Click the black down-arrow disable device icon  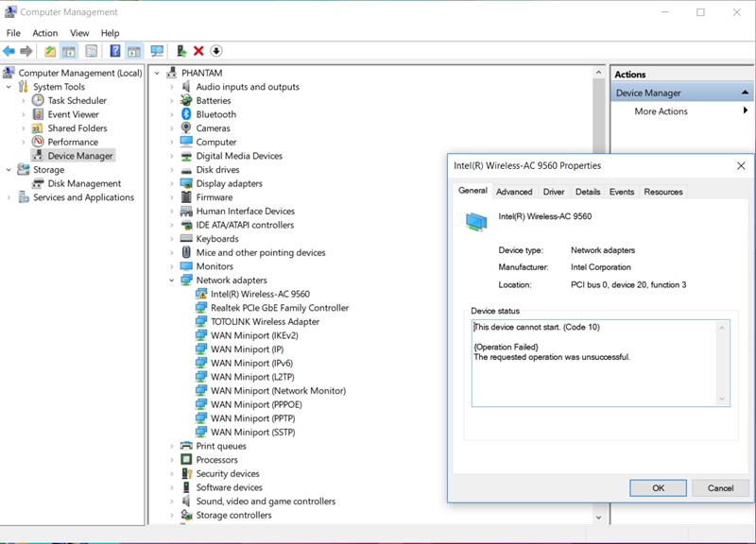pyautogui.click(x=216, y=51)
